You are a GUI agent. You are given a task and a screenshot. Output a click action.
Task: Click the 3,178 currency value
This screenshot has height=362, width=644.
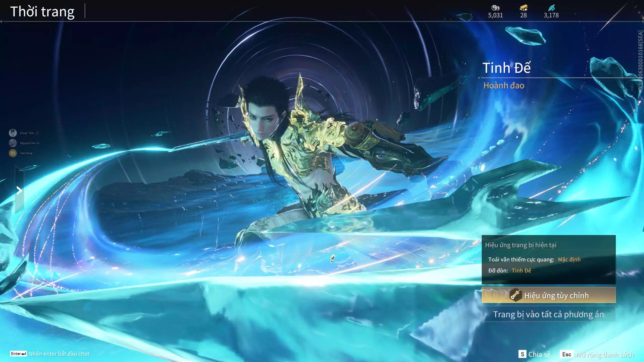551,15
